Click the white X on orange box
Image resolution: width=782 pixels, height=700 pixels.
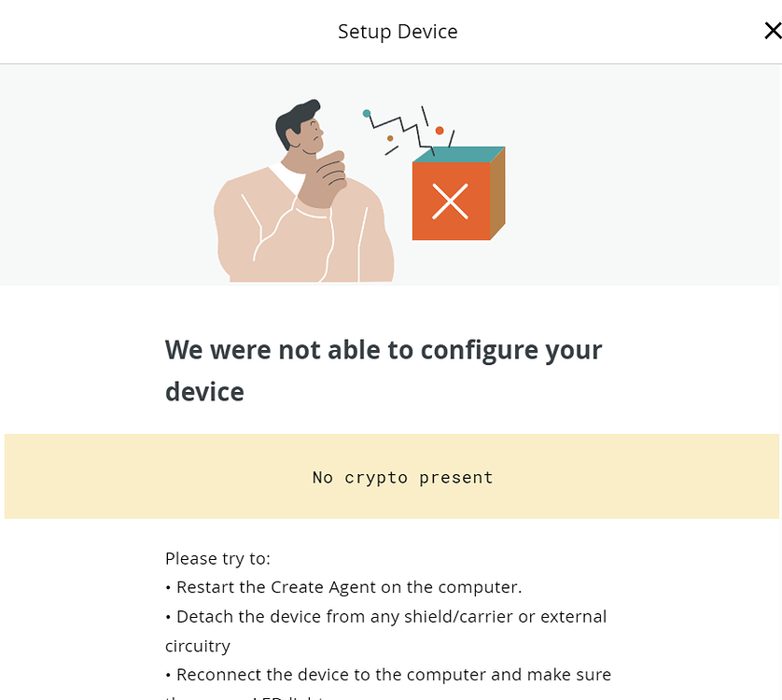[451, 202]
